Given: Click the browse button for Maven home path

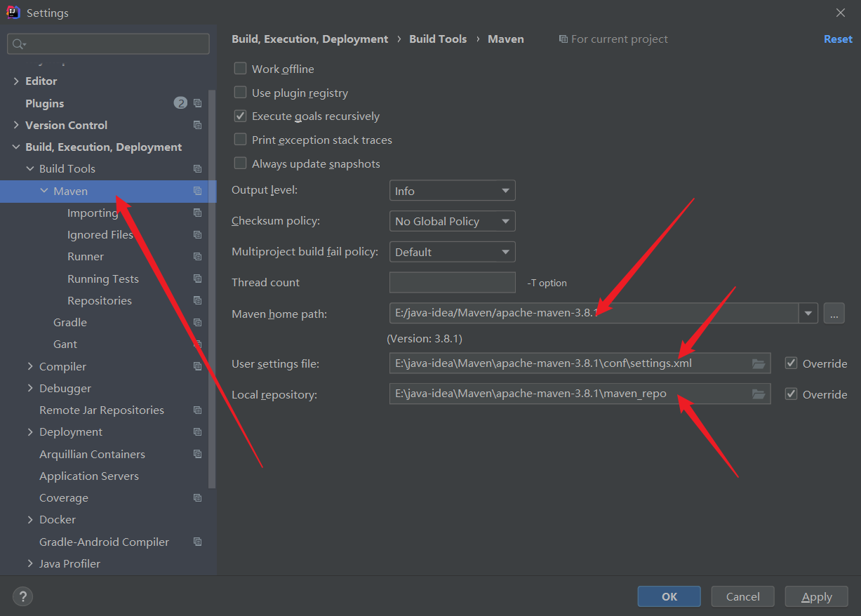Looking at the screenshot, I should pos(834,314).
